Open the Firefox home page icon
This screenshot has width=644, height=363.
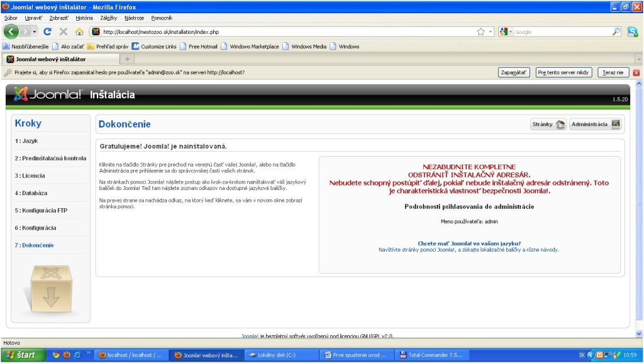[x=79, y=31]
